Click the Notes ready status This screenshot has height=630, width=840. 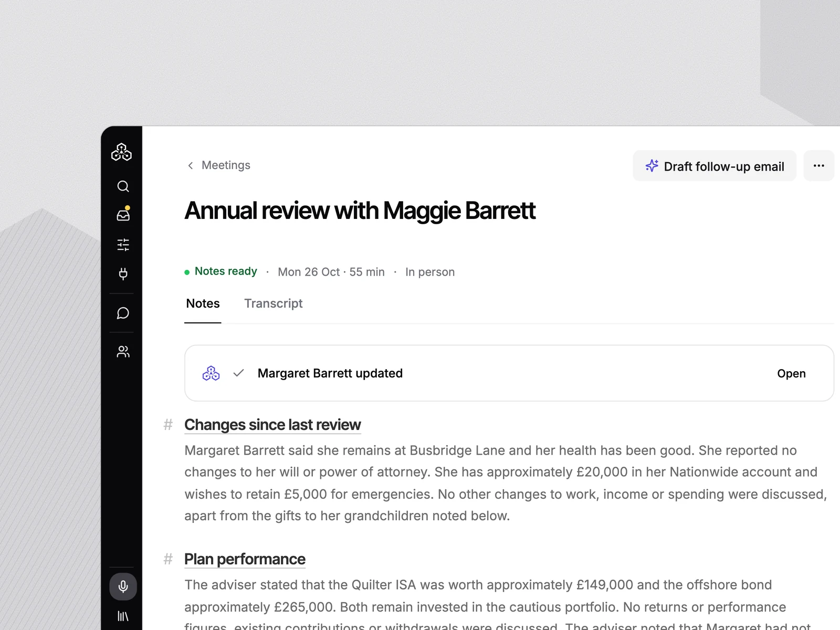(x=220, y=271)
